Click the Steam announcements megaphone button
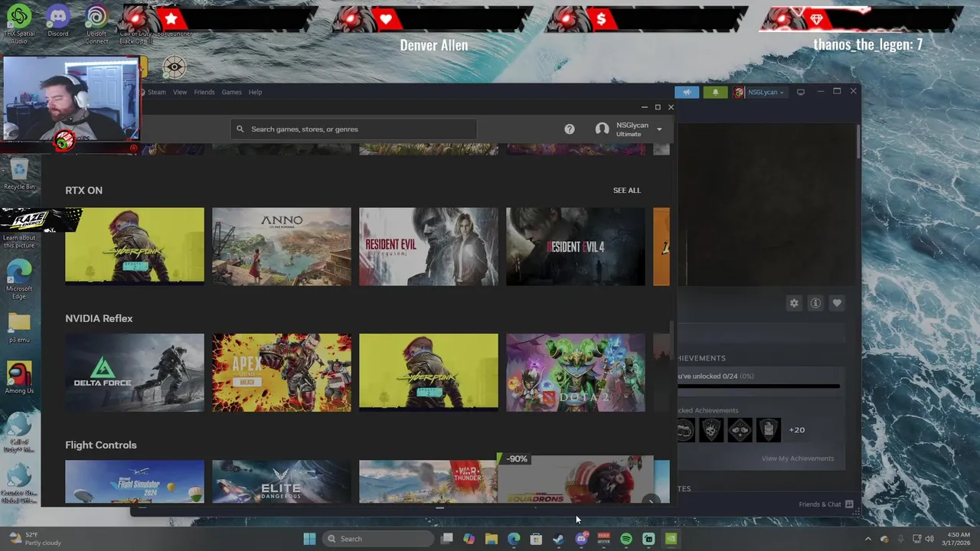 (687, 92)
